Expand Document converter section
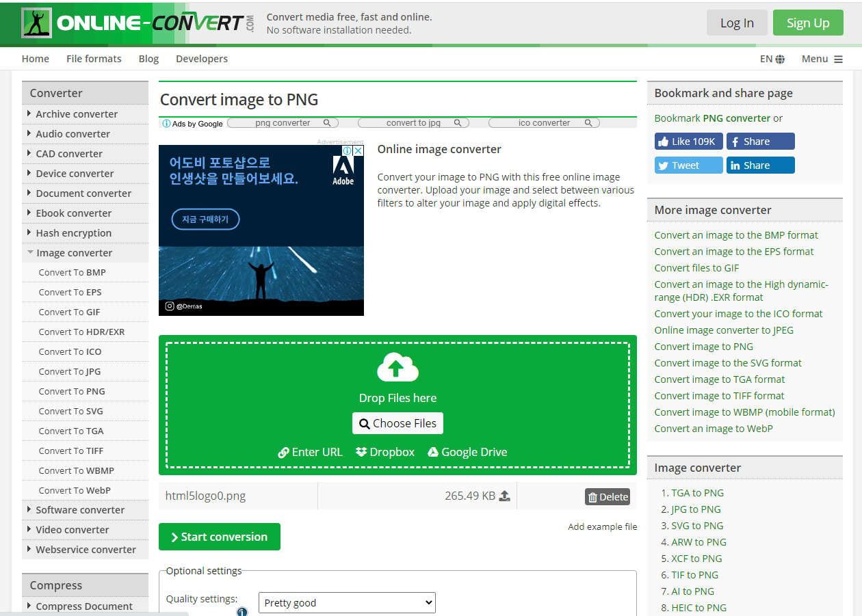Screen dimensions: 862x616 [x=85, y=193]
